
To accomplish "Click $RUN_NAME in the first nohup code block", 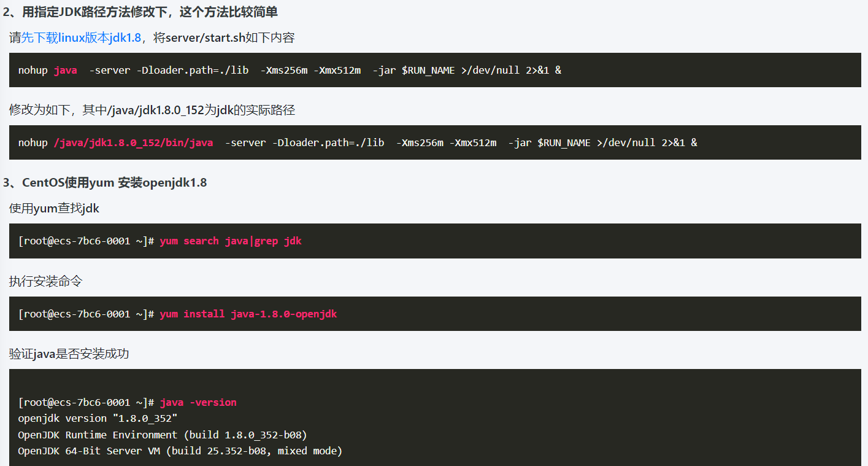I will (428, 70).
